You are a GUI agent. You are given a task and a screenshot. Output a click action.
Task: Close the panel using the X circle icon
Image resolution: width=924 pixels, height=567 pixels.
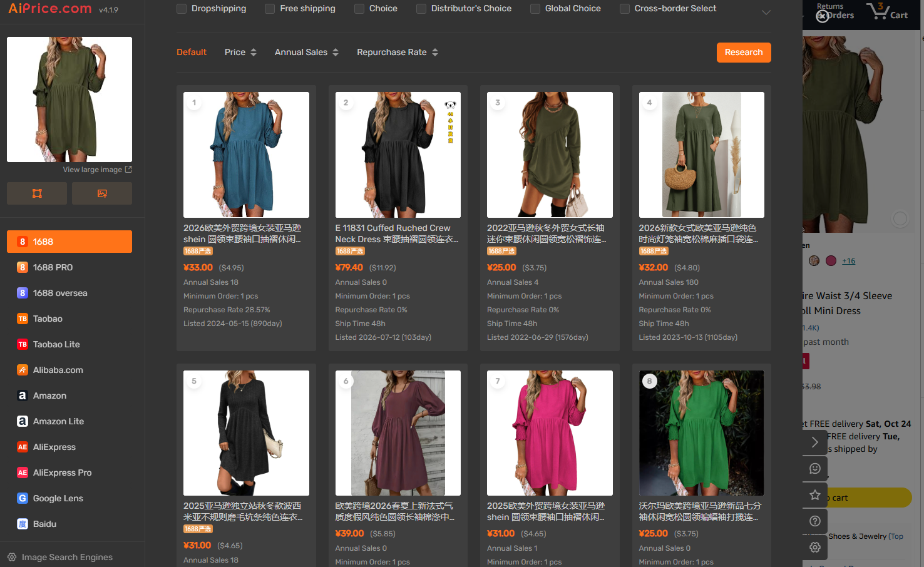tap(822, 16)
